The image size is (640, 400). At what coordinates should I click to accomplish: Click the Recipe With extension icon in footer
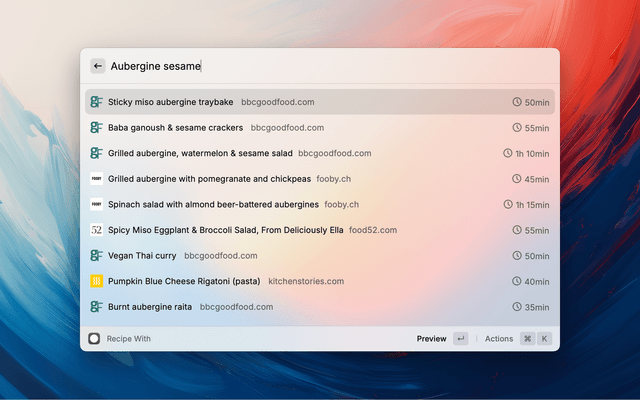pos(94,339)
